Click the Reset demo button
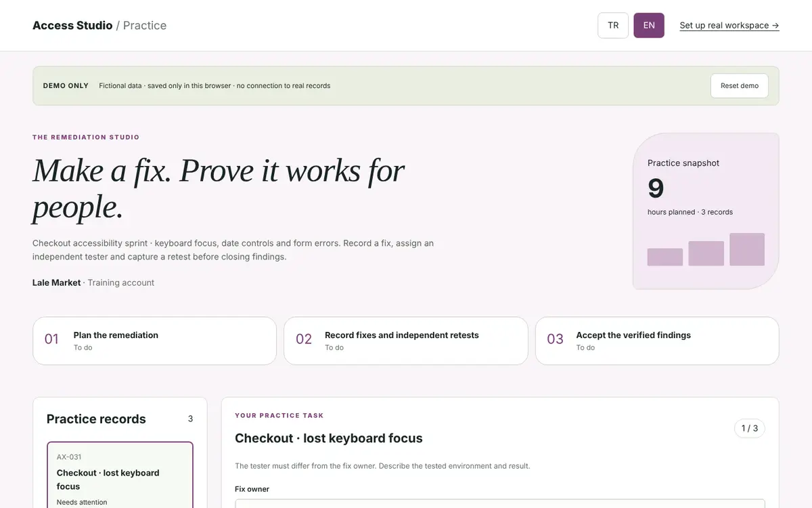This screenshot has width=812, height=508. tap(740, 86)
